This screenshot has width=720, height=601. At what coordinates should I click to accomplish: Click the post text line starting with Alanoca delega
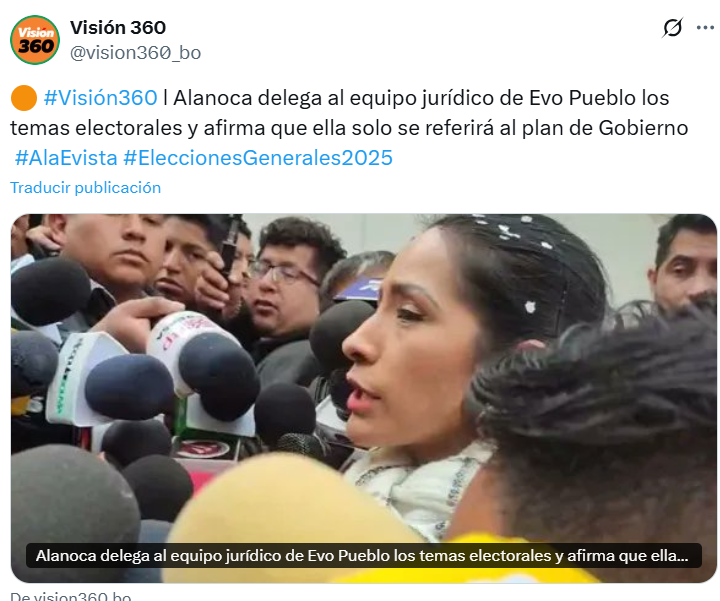tap(421, 98)
